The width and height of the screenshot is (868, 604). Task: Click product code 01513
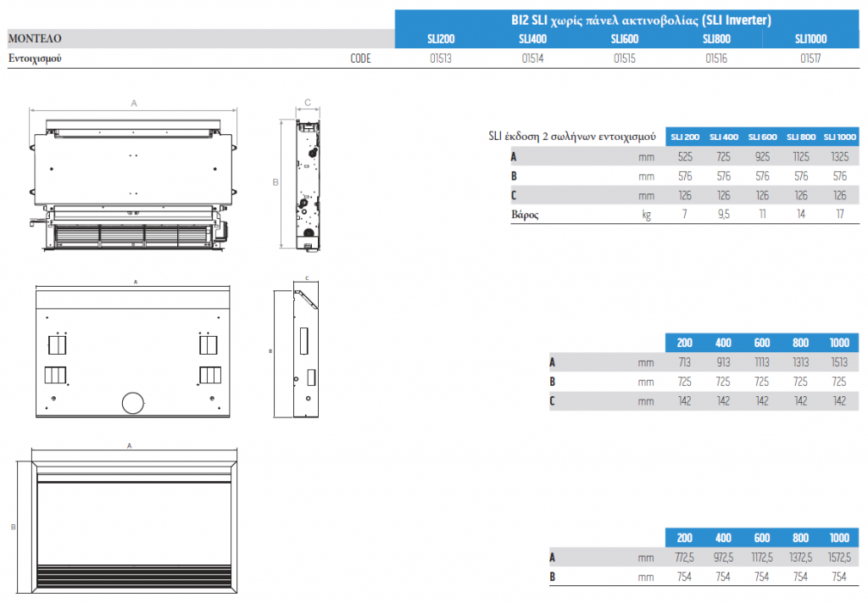point(441,59)
